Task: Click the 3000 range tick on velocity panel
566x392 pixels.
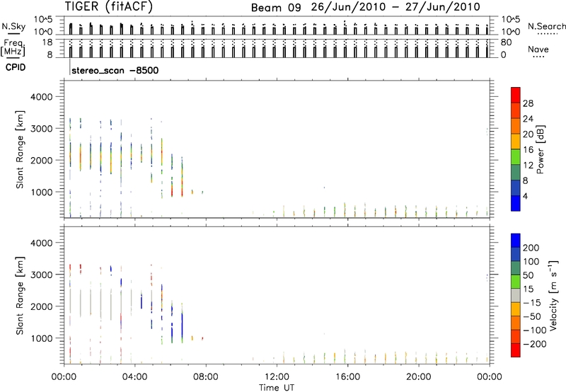Action: 42,275
